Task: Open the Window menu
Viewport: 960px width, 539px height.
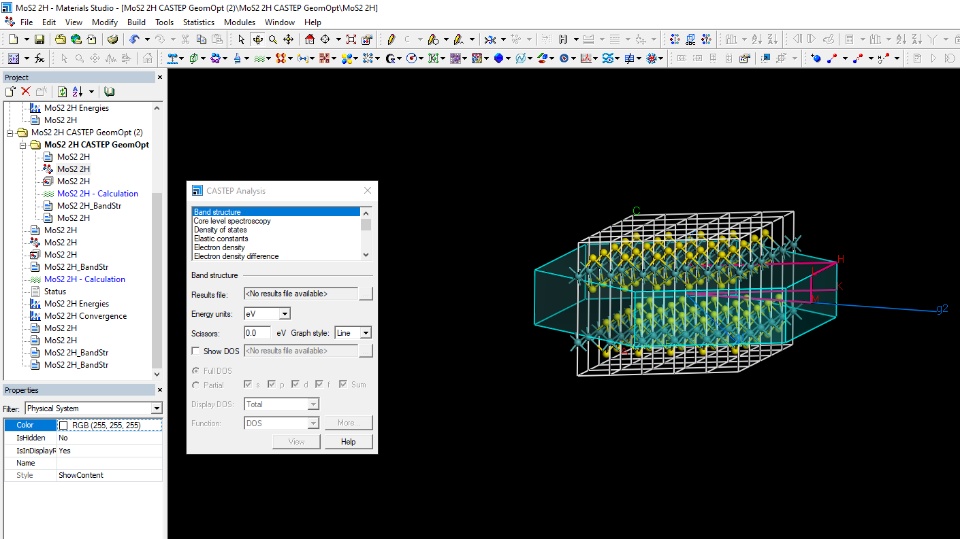Action: pyautogui.click(x=280, y=22)
